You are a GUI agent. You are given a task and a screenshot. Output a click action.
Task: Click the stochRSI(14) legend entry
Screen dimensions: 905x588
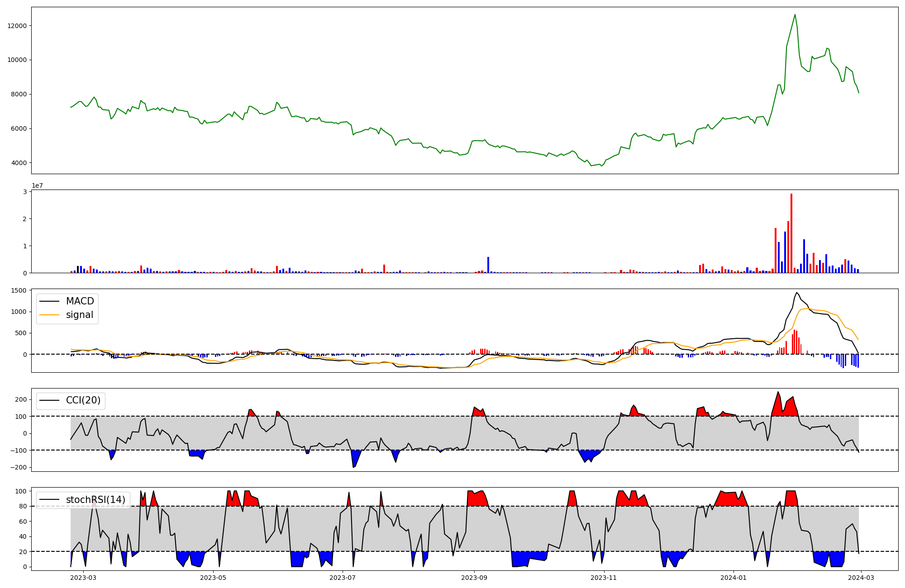95,499
